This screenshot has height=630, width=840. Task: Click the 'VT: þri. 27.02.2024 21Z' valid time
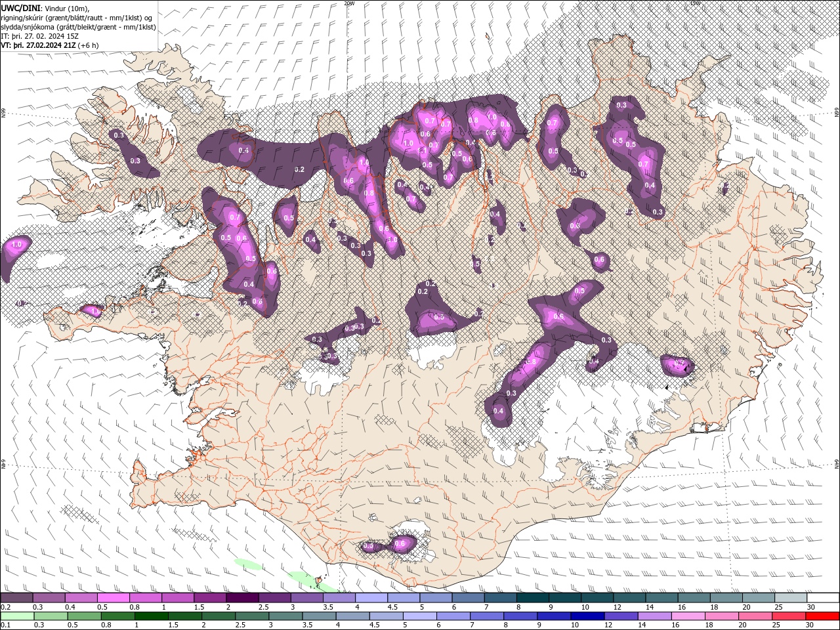(x=38, y=45)
